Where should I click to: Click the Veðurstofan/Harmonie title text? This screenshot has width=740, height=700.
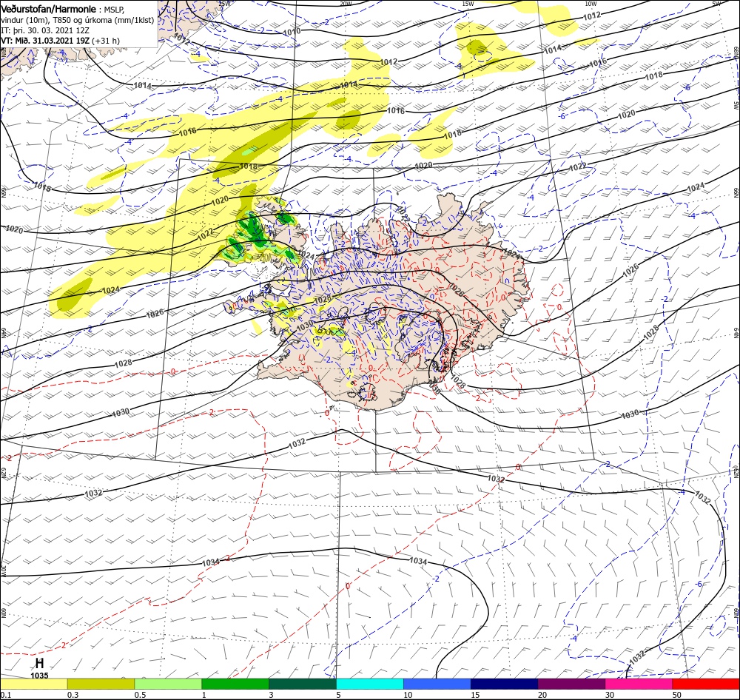(48, 10)
